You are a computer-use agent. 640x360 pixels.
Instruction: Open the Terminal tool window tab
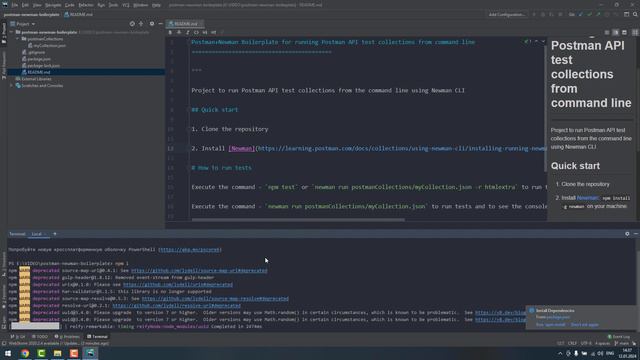[97, 337]
